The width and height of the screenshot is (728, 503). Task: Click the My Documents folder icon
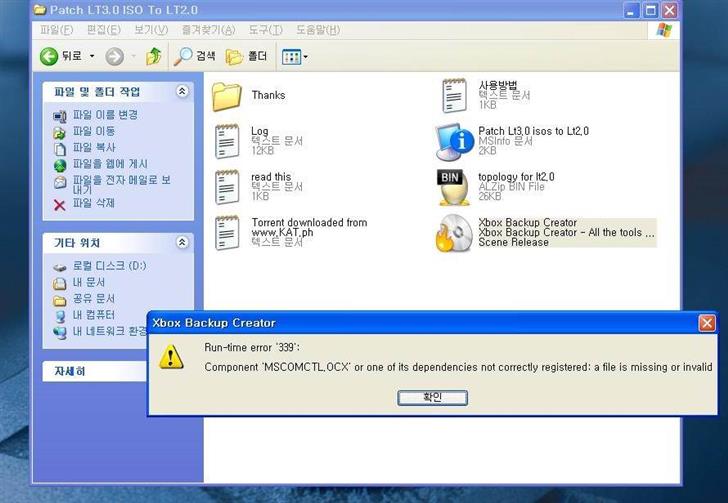60,284
